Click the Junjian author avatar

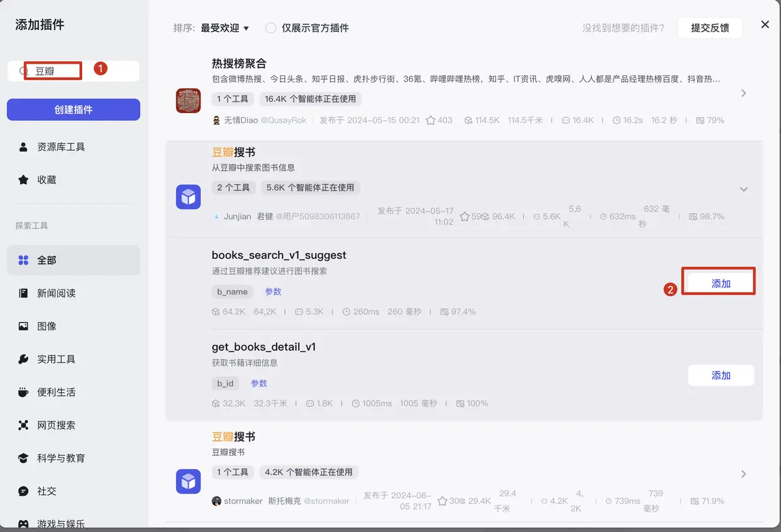tap(217, 217)
